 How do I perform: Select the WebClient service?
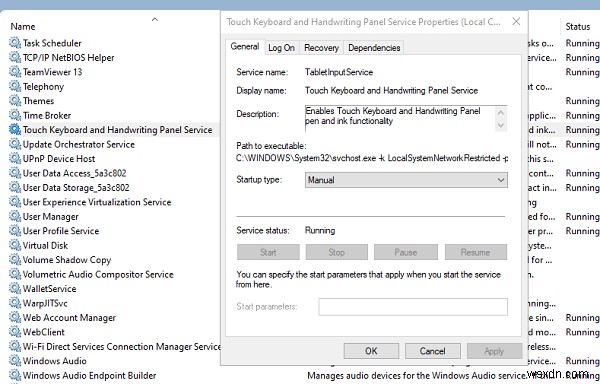44,332
